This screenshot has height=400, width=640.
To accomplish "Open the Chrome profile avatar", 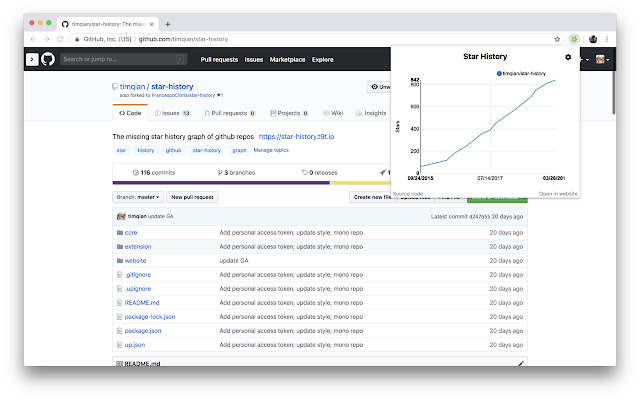I will [x=593, y=39].
